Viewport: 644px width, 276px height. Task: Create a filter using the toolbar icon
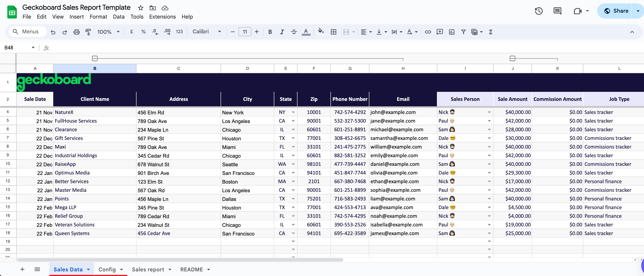[464, 32]
